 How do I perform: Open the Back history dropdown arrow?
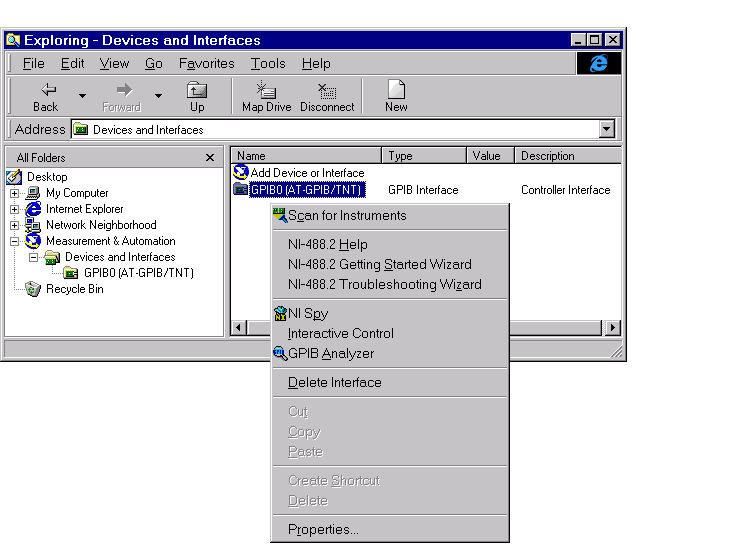(x=82, y=96)
